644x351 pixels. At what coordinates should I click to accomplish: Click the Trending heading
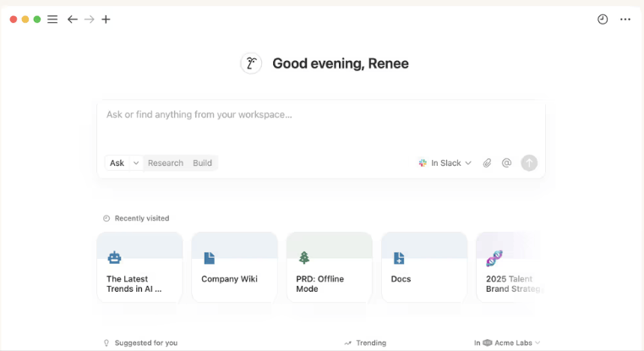click(x=371, y=343)
